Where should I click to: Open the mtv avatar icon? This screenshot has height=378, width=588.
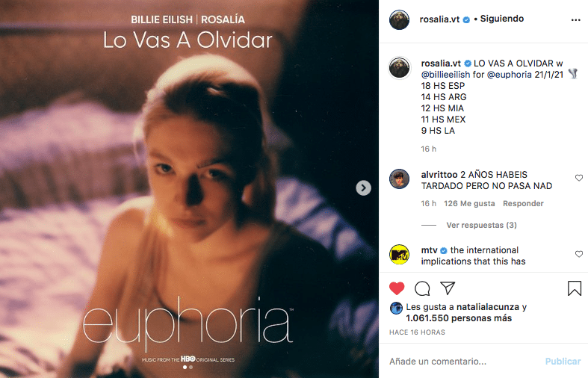pos(400,255)
